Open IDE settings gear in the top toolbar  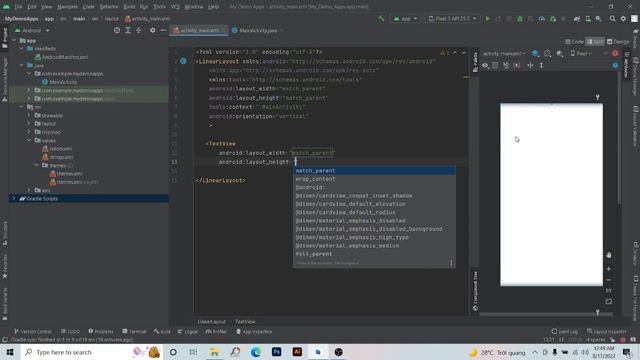623,19
